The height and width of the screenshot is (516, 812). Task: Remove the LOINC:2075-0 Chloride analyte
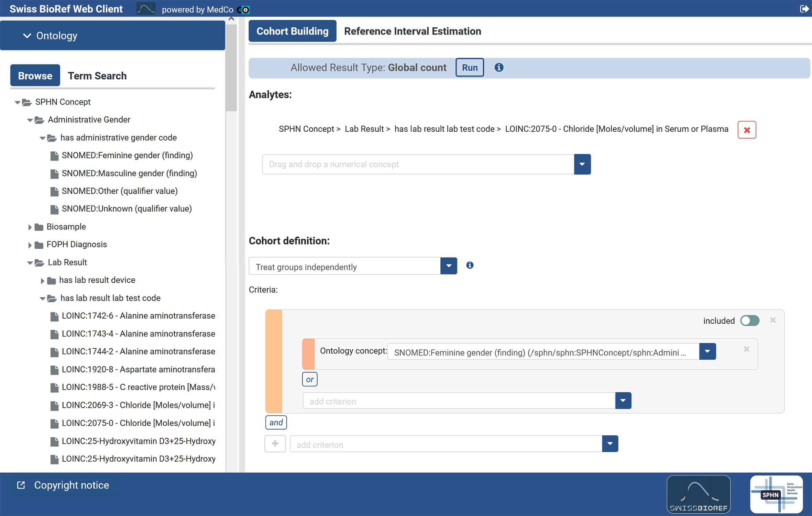coord(747,130)
